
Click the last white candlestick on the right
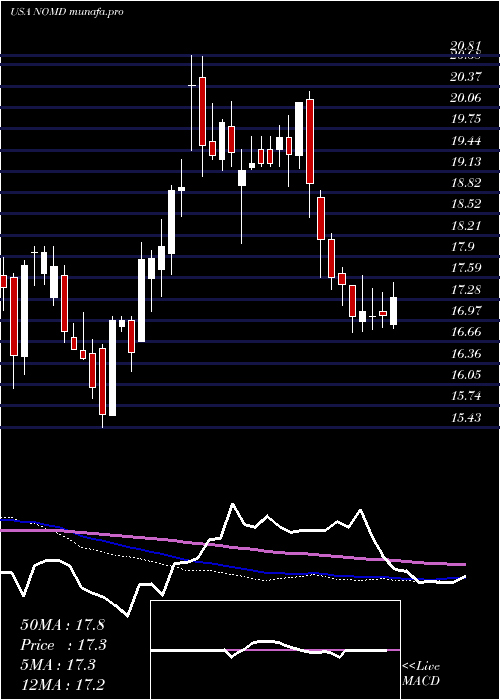coord(393,311)
